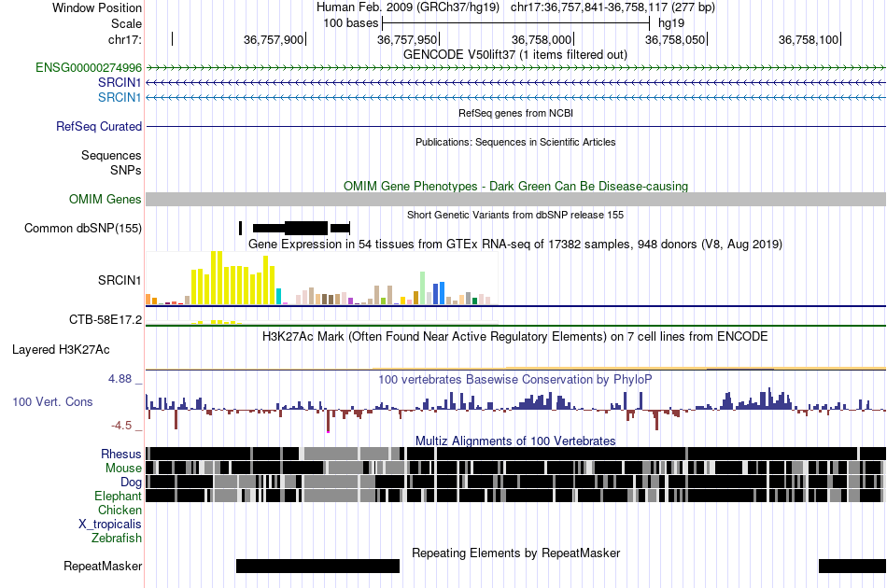Open the GTEx Gene Expression track title
Screen dimensions: 887x588
(x=515, y=245)
